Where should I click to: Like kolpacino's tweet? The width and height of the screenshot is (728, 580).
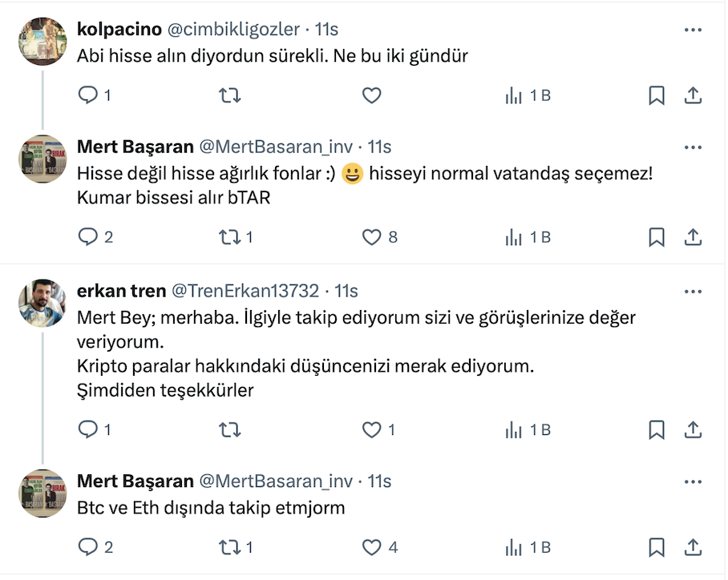371,96
